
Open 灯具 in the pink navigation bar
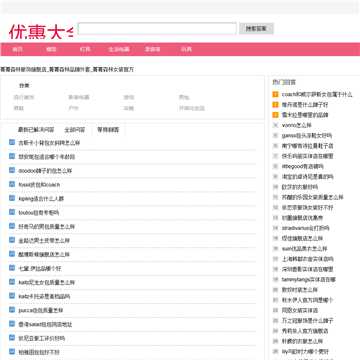[x=85, y=49]
